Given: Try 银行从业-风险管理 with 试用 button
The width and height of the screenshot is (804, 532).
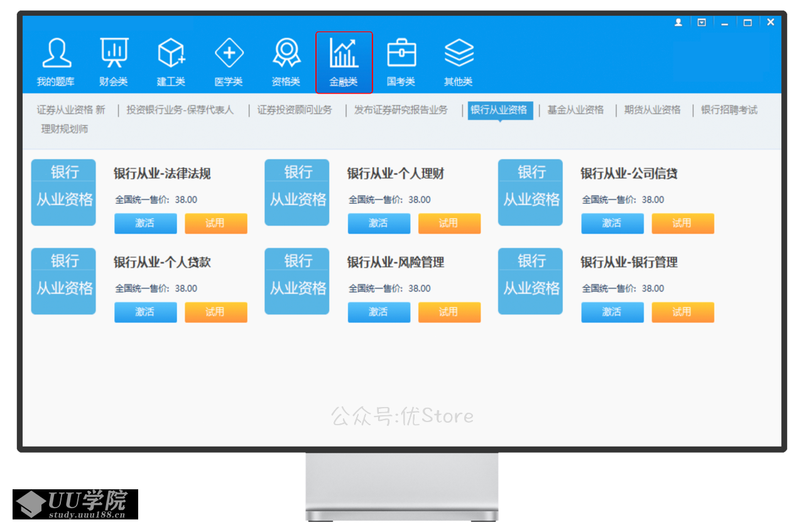Looking at the screenshot, I should [450, 312].
